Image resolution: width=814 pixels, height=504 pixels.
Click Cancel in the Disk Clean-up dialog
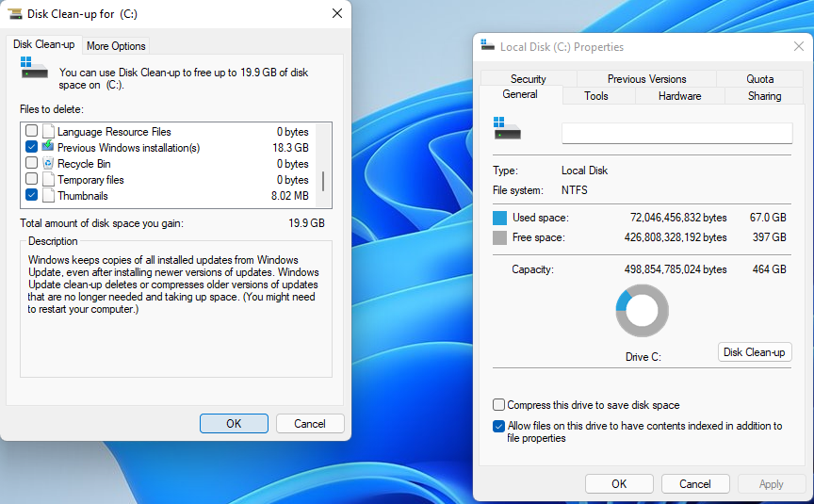(310, 424)
